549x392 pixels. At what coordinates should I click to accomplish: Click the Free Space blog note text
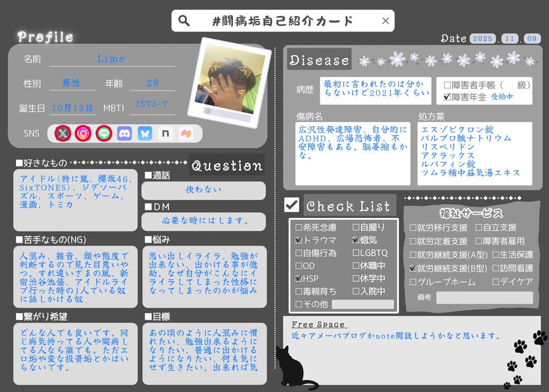point(396,336)
